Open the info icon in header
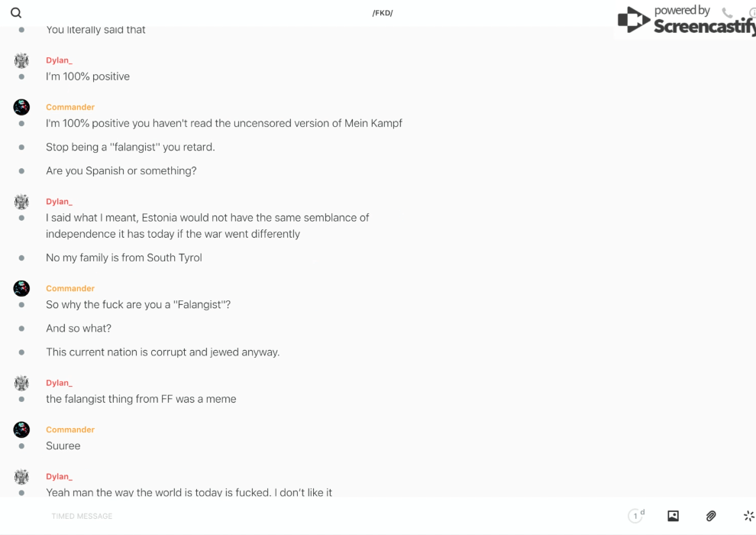 tap(752, 13)
